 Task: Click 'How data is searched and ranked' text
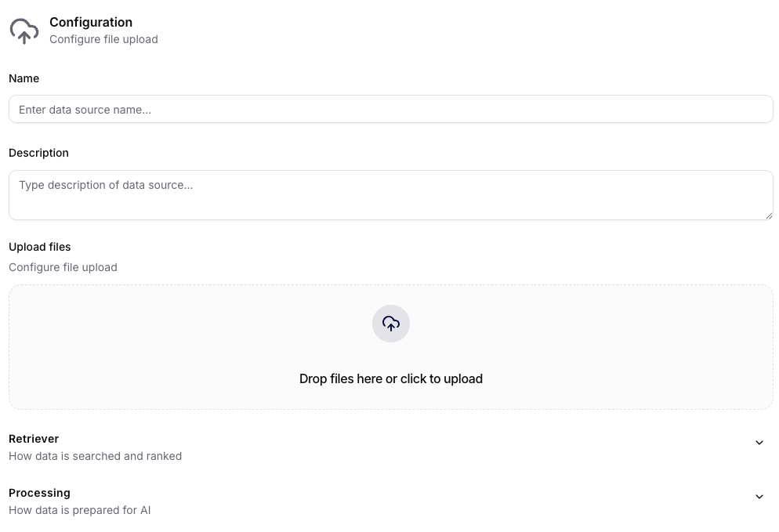coord(95,456)
